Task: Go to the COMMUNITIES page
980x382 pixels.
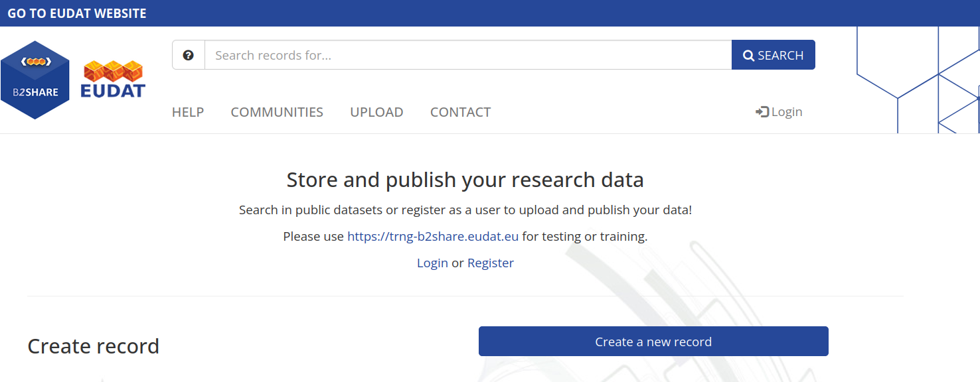Action: (277, 112)
